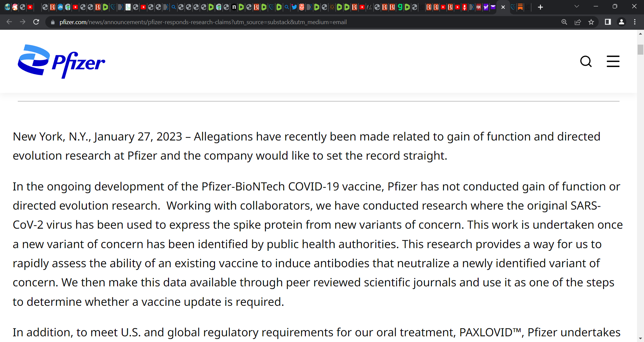Bookmark this page with the star icon

[x=591, y=22]
